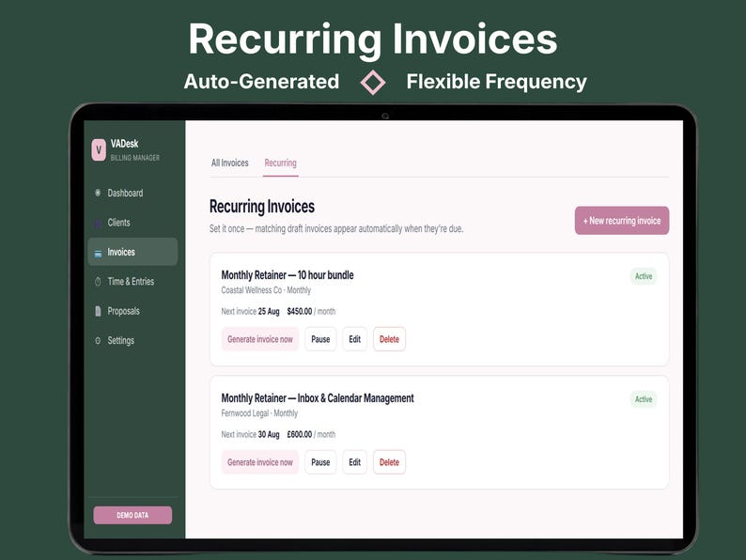The width and height of the screenshot is (746, 560).
Task: Open Clients from the sidebar
Action: pyautogui.click(x=132, y=222)
